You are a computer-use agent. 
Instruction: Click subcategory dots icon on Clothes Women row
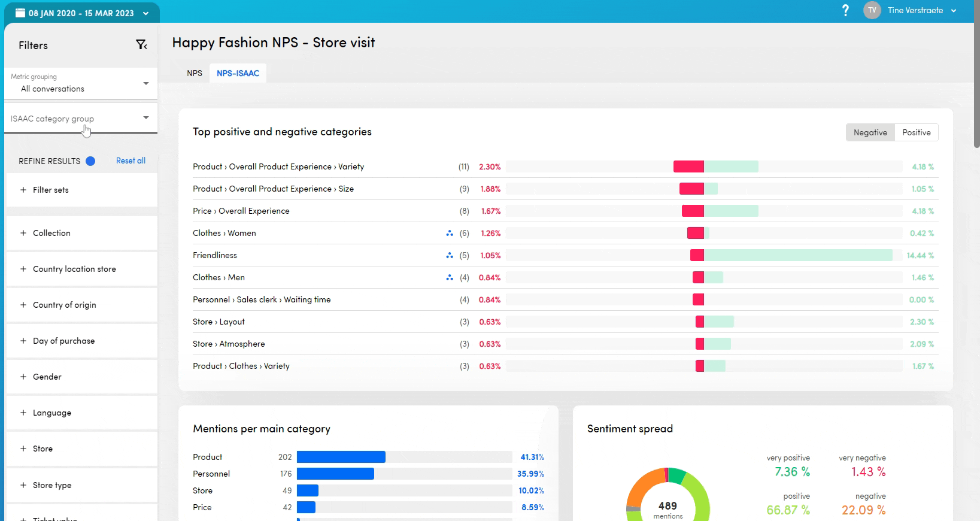(x=450, y=234)
